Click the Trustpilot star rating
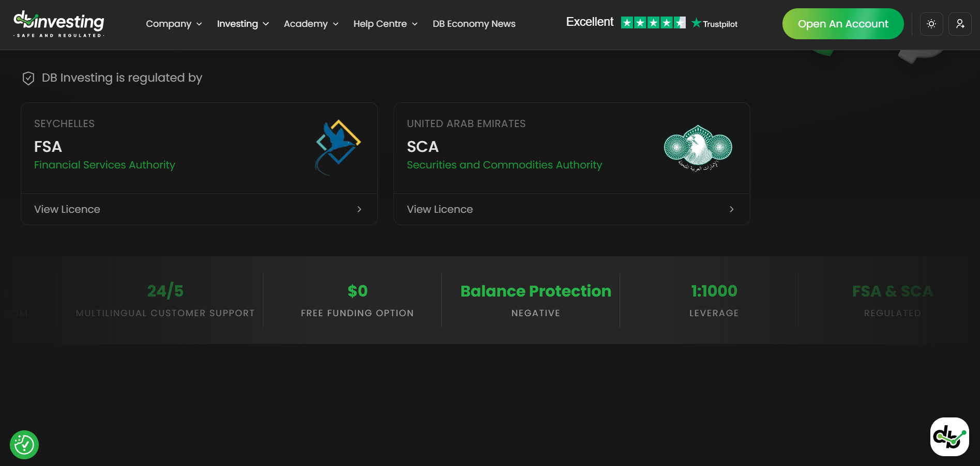The width and height of the screenshot is (980, 466). tap(653, 23)
